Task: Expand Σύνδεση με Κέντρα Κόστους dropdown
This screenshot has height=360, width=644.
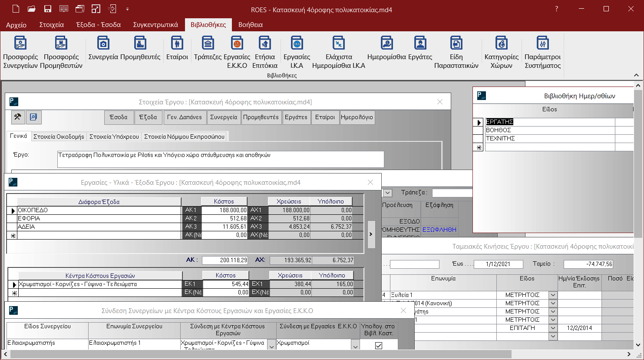Action: (271, 346)
